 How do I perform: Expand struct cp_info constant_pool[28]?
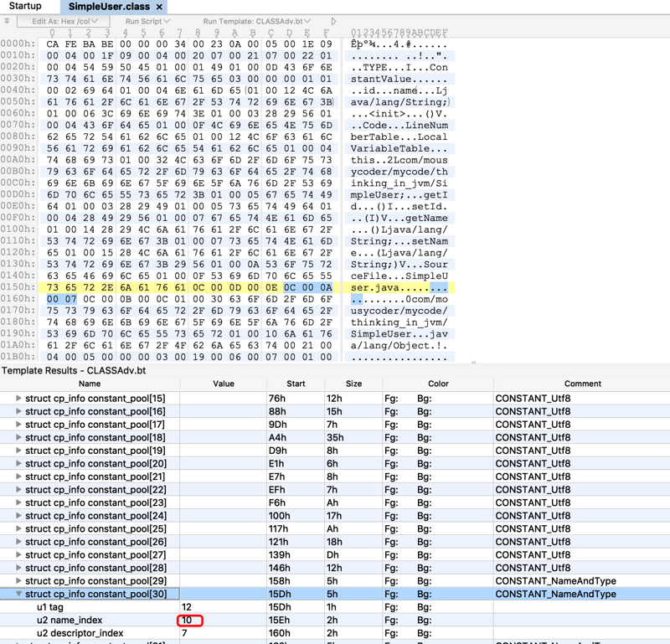click(x=18, y=568)
